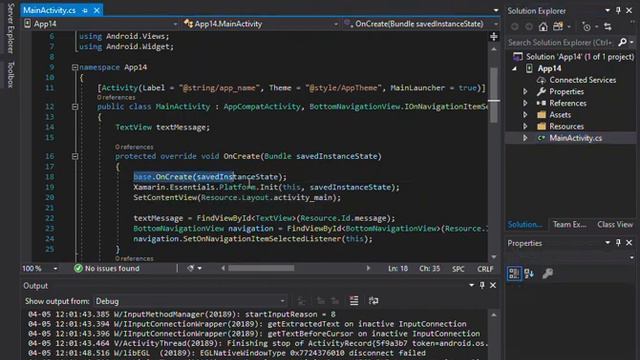
Task: Click the Solution Explorer Home icon
Action: (x=543, y=27)
